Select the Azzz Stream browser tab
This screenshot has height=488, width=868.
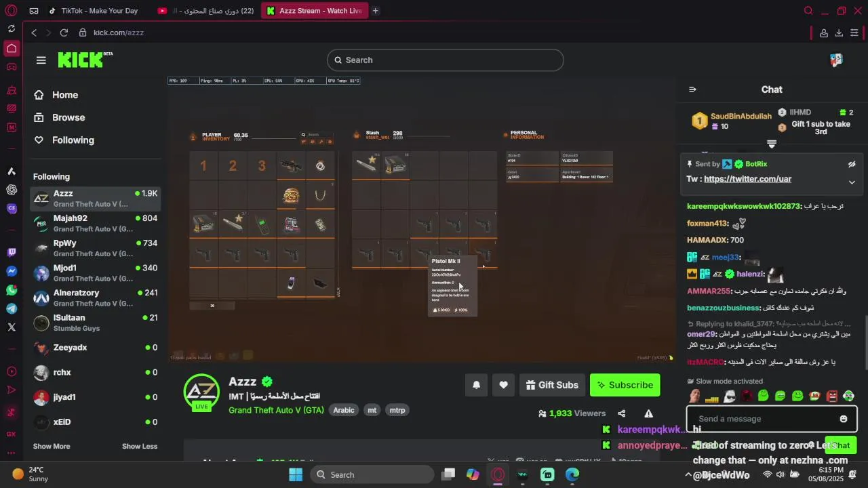[313, 11]
